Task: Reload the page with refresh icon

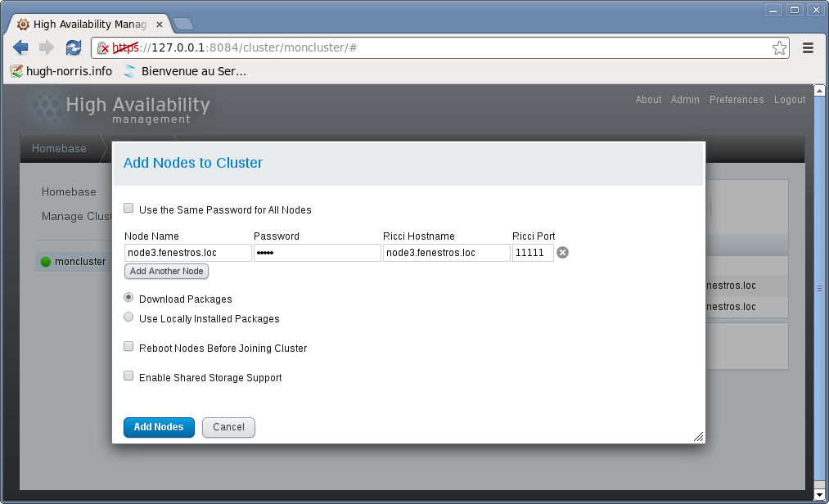Action: (74, 47)
